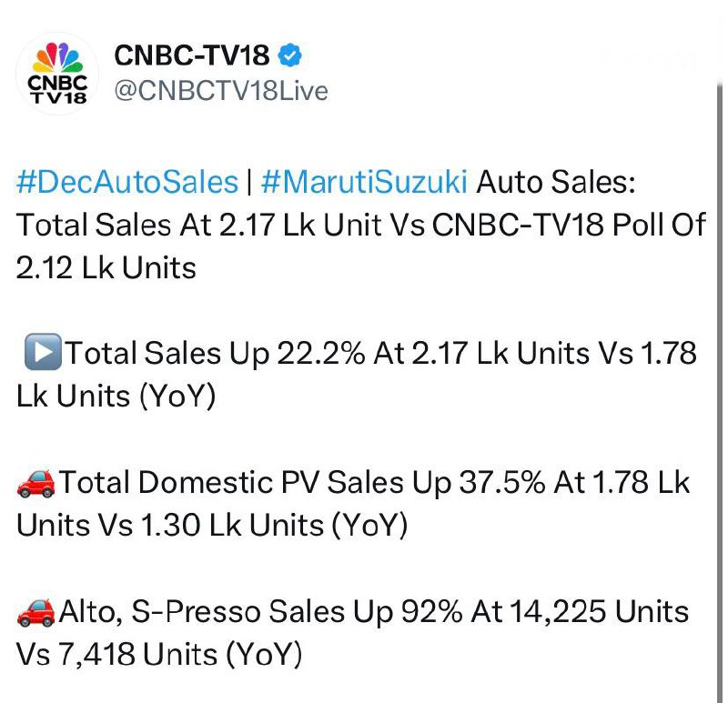Open the CNBC-TV18 display name link

(192, 55)
